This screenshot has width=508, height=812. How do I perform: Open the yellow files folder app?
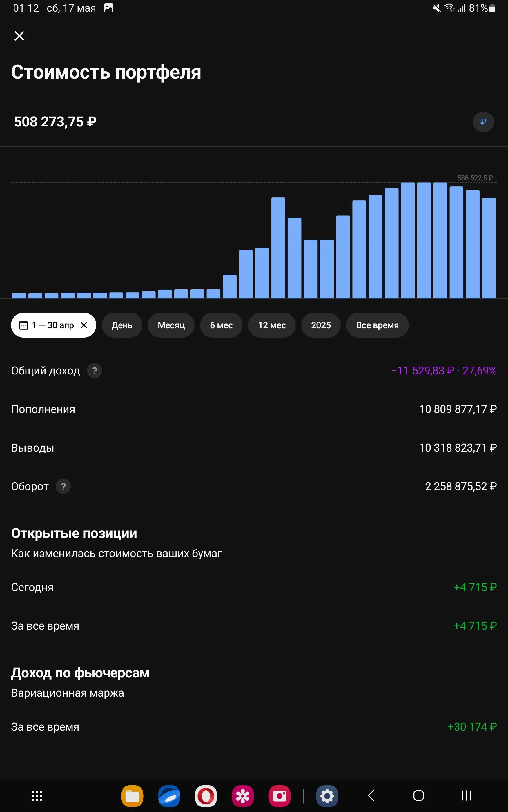click(133, 795)
